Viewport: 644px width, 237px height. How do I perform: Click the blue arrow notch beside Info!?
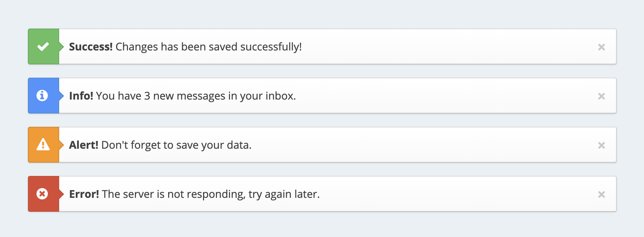coord(61,96)
